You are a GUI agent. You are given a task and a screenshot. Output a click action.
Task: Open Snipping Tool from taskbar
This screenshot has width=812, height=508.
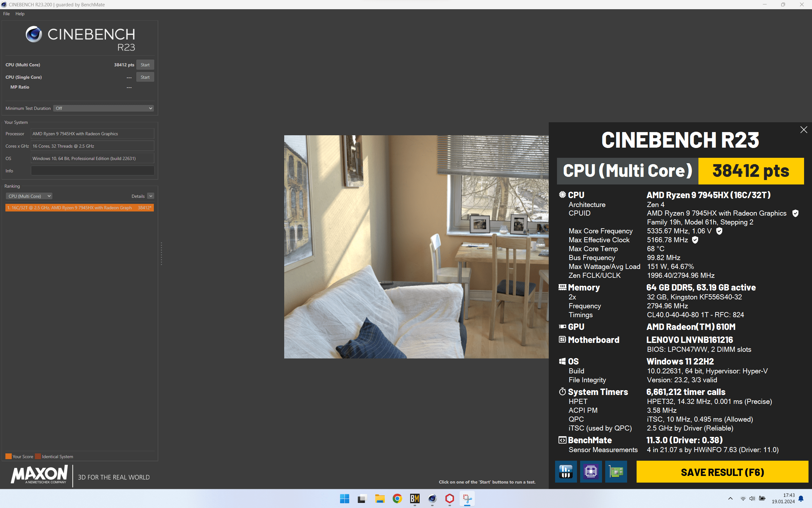point(467,498)
